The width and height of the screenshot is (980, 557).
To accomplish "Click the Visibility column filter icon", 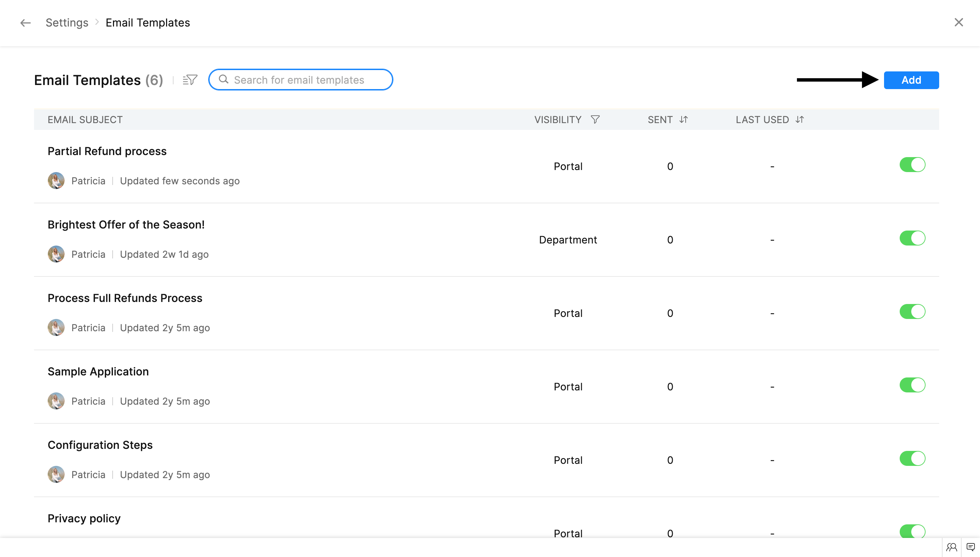I will point(595,120).
